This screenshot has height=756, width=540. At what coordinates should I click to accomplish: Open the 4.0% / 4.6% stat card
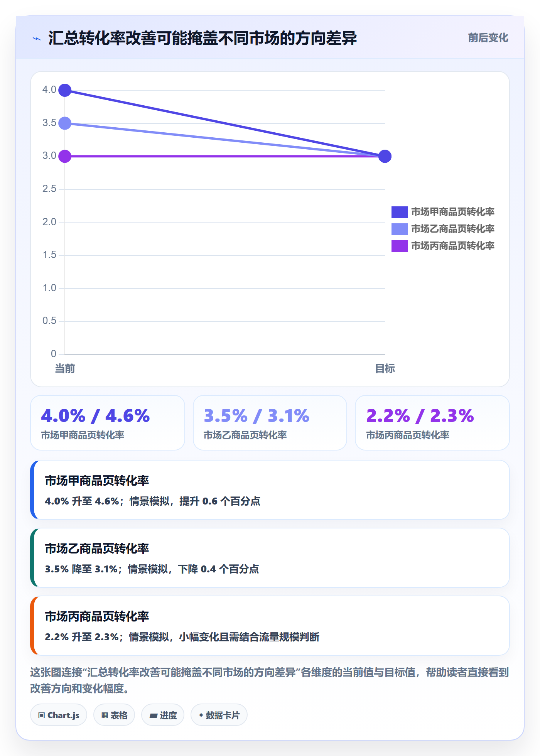tap(108, 423)
